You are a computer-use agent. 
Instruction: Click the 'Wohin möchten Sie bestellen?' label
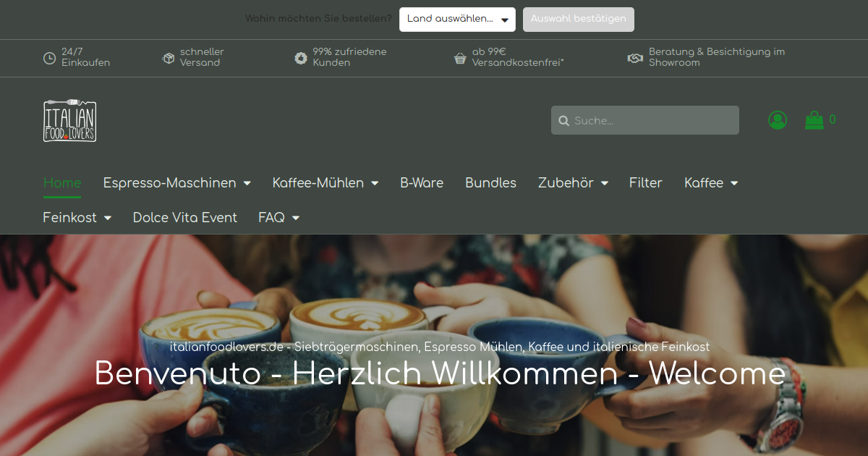click(318, 19)
